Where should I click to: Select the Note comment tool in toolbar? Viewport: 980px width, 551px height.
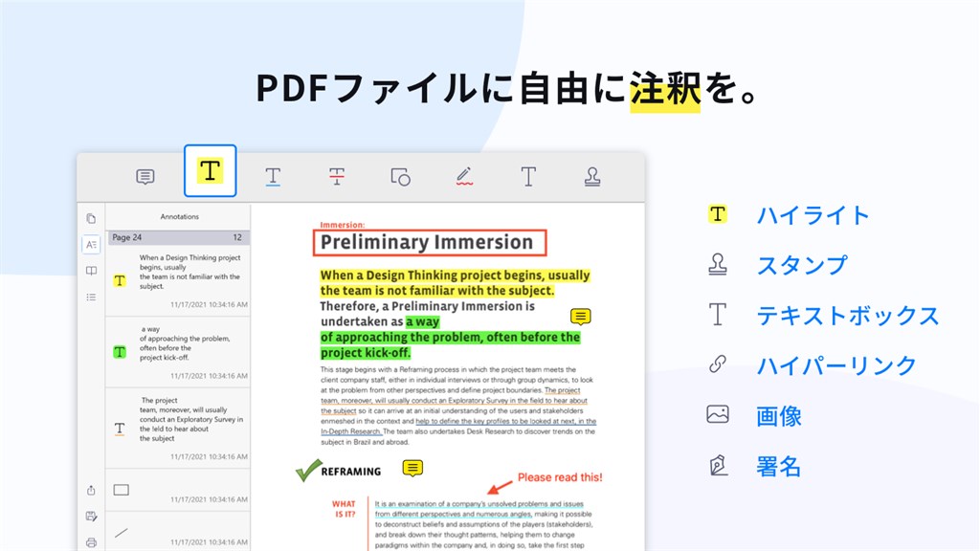pyautogui.click(x=145, y=177)
